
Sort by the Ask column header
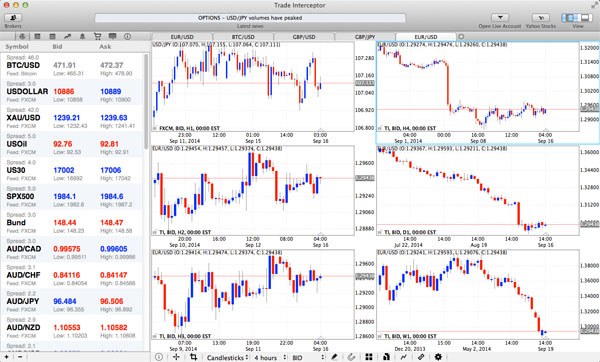click(105, 47)
